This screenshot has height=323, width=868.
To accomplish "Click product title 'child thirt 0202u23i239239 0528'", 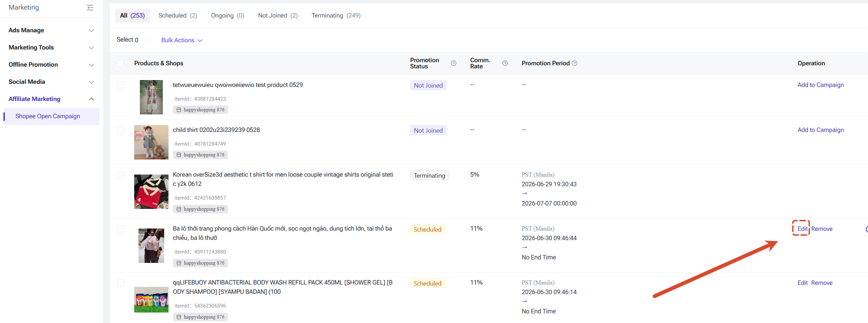I will (x=216, y=130).
